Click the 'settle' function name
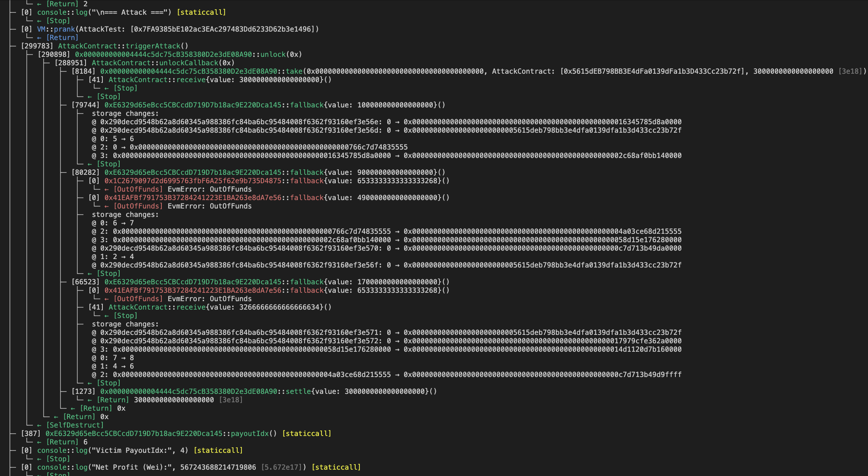The image size is (868, 476). [298, 391]
